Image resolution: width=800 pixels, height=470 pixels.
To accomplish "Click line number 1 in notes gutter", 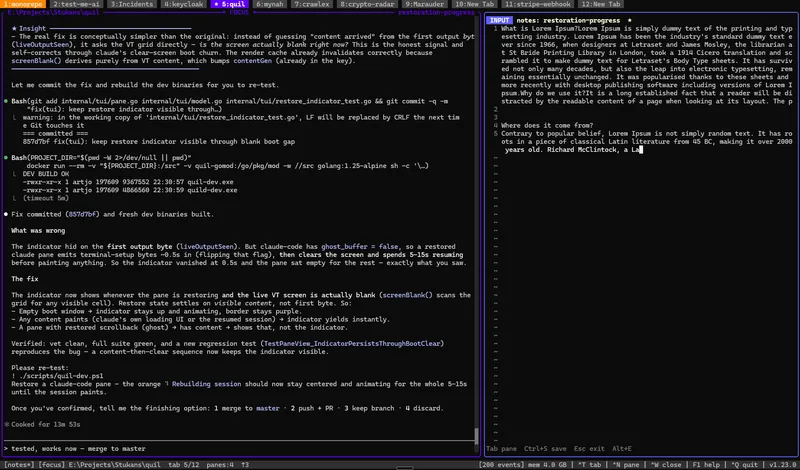I will click(495, 29).
